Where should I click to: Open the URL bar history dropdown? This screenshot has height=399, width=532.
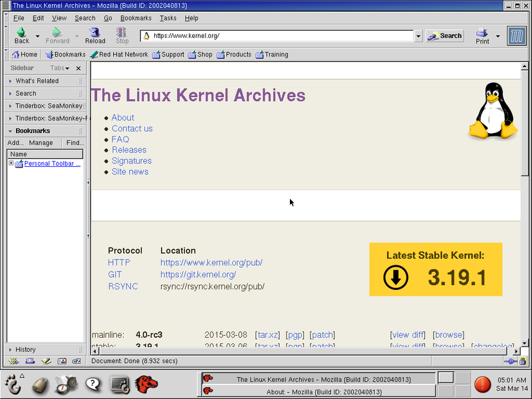pos(418,36)
